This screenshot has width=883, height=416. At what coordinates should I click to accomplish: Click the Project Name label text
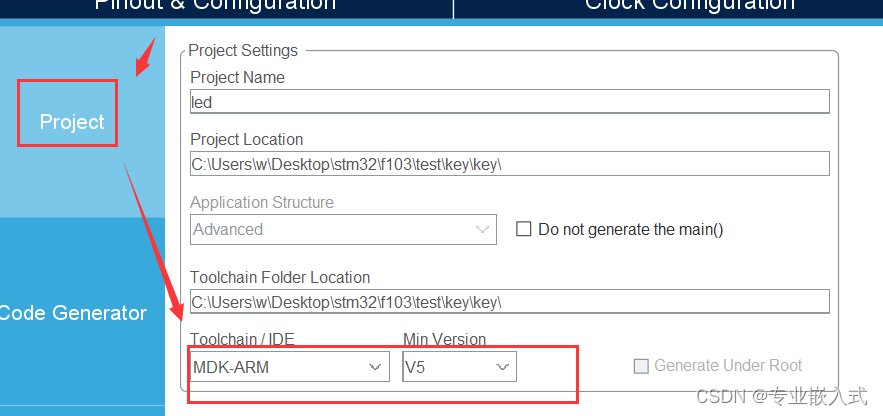coord(237,78)
